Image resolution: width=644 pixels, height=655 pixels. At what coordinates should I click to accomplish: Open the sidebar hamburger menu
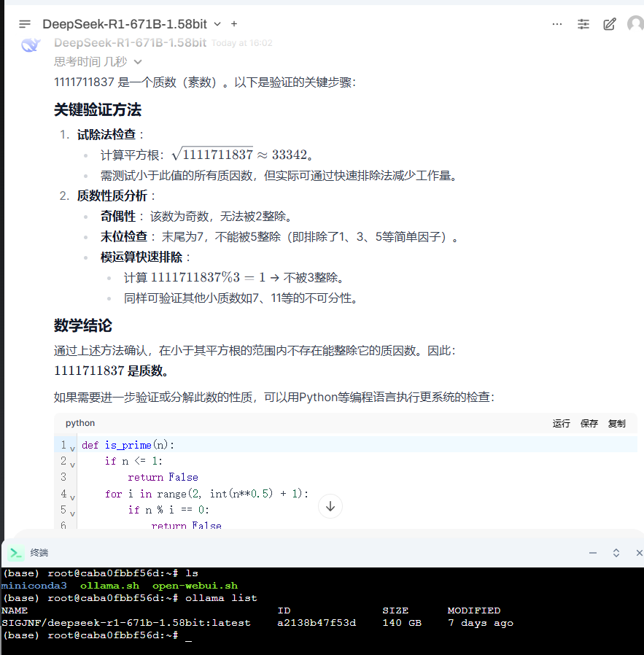(x=25, y=24)
